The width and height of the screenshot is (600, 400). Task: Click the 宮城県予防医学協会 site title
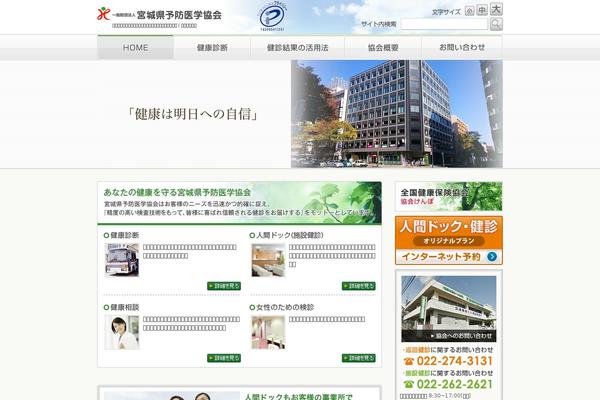coord(179,15)
